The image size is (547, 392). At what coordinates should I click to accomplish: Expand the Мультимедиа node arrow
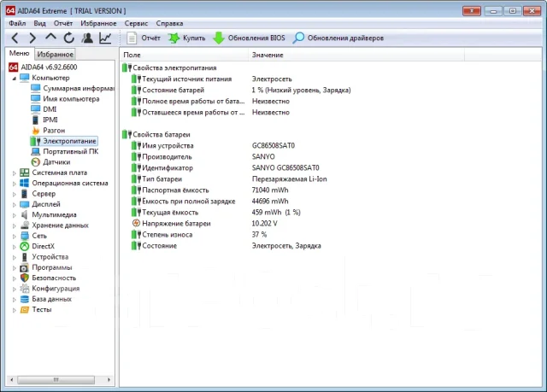coord(15,215)
